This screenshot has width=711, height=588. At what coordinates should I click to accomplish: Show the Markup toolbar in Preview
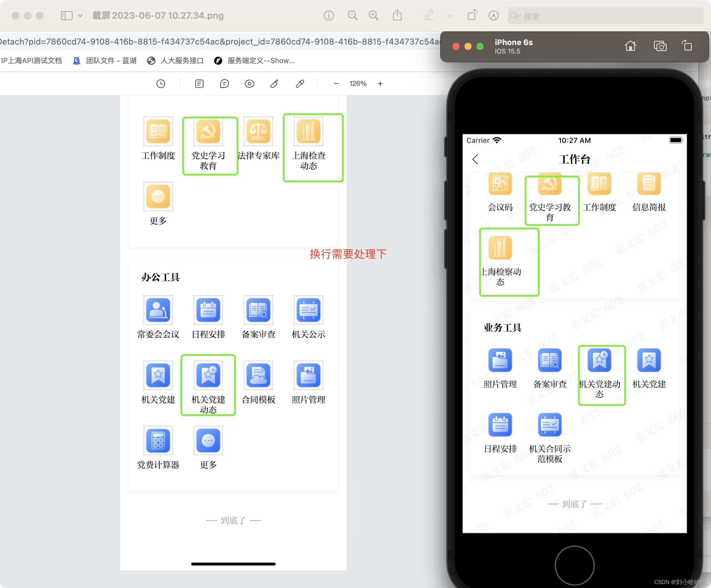(493, 16)
